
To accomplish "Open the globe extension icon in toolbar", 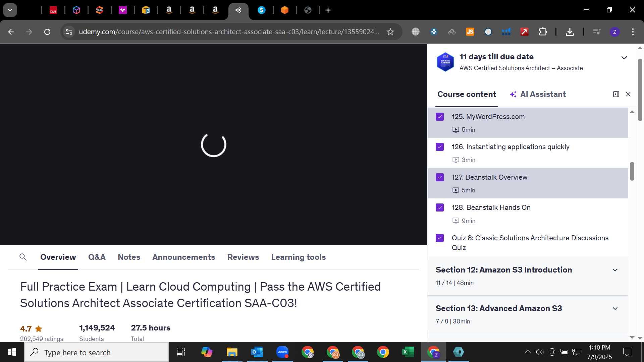I will (x=416, y=32).
